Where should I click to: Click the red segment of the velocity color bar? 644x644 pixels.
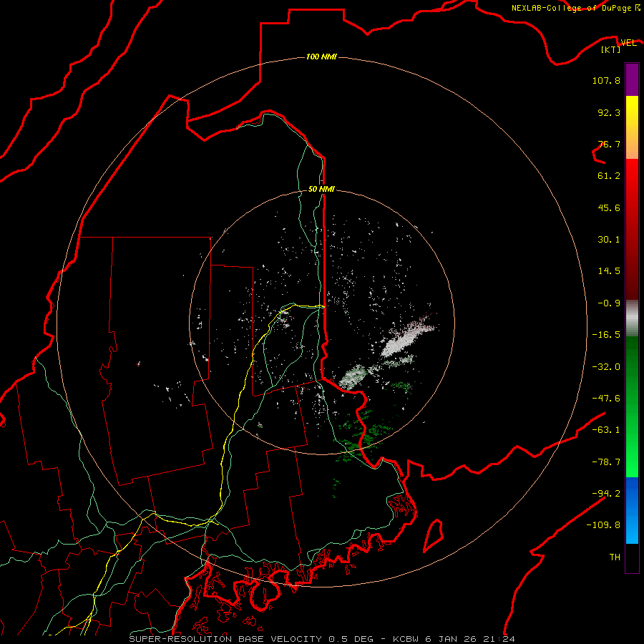click(632, 229)
